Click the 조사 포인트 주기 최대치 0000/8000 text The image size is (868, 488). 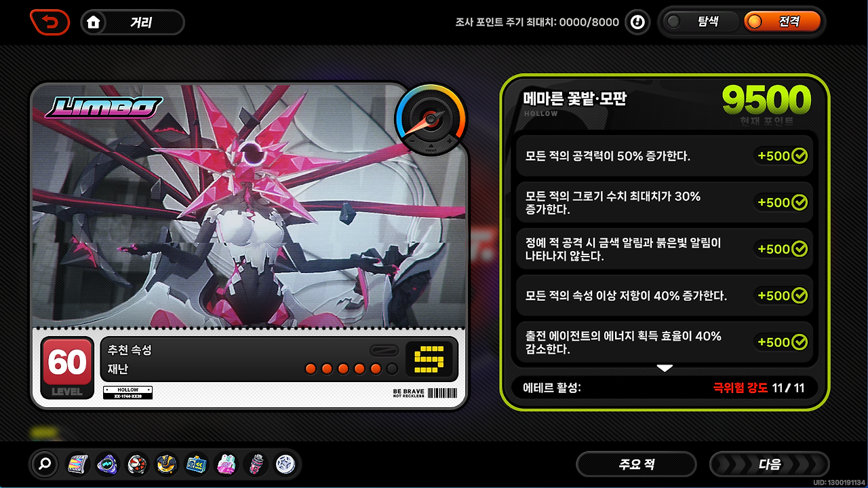point(537,22)
